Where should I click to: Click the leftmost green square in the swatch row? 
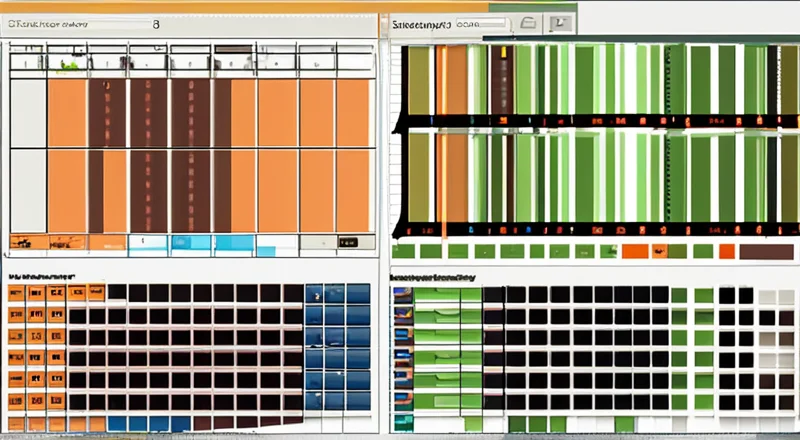[x=403, y=252]
